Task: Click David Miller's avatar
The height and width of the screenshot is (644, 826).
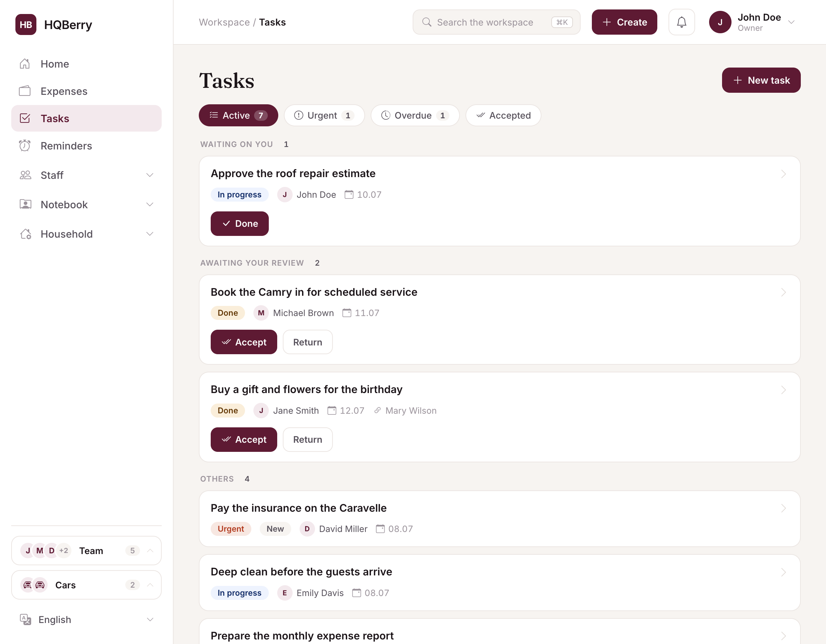Action: click(x=307, y=529)
